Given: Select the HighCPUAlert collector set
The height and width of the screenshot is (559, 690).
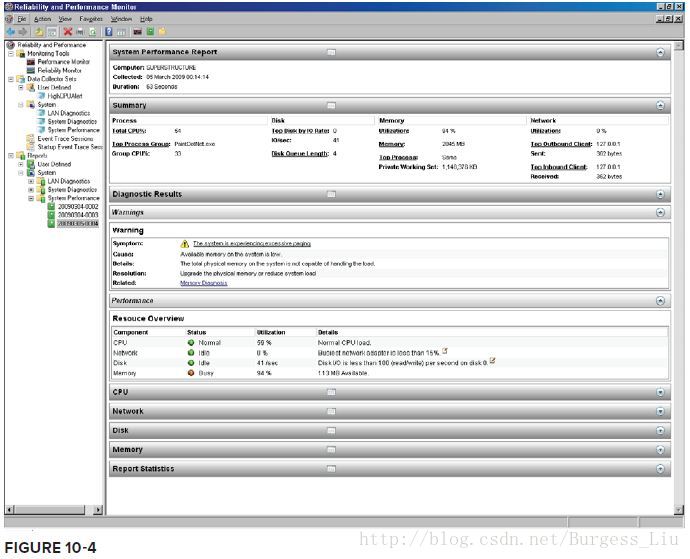Looking at the screenshot, I should (65, 96).
